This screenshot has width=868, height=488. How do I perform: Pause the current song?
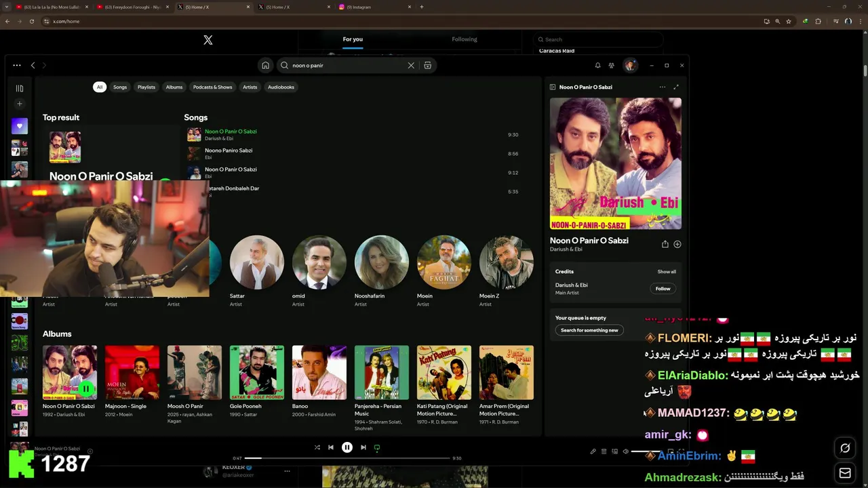(x=347, y=447)
